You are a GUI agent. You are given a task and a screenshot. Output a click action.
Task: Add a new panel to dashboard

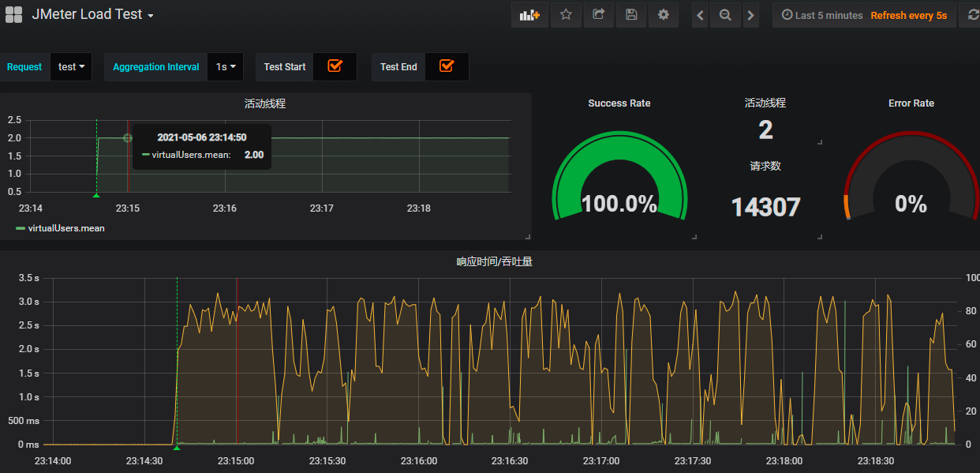[x=529, y=15]
